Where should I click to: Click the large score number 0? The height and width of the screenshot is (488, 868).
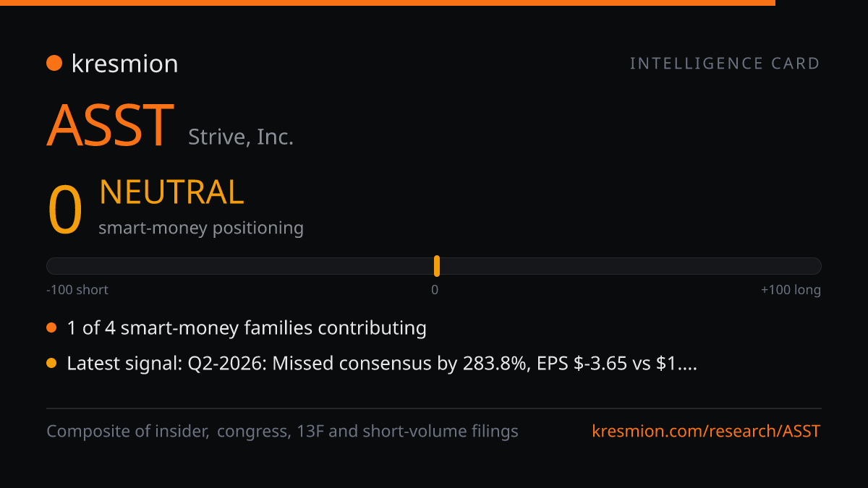point(65,210)
